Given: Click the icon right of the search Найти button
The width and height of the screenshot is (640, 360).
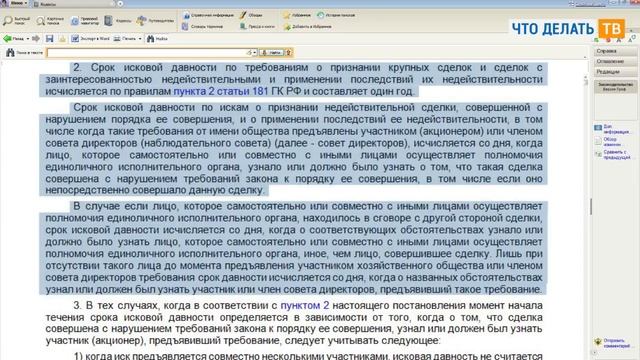Looking at the screenshot, I should 289,52.
